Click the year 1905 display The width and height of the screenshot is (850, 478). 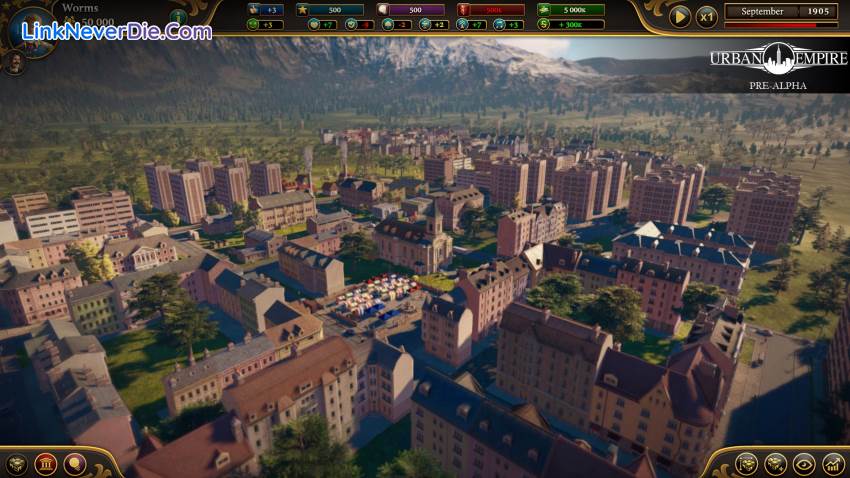point(818,11)
